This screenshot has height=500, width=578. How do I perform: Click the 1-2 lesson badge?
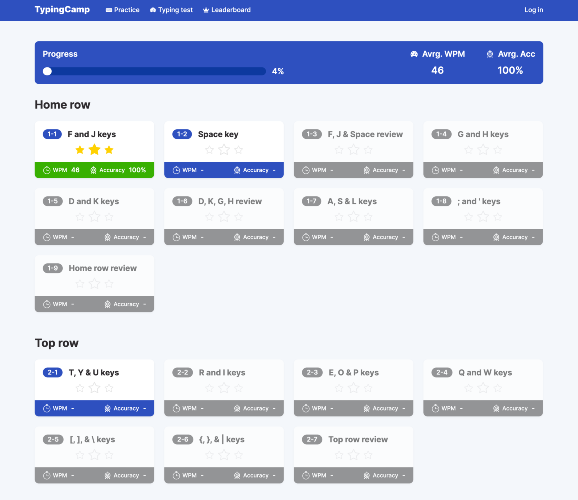[182, 134]
